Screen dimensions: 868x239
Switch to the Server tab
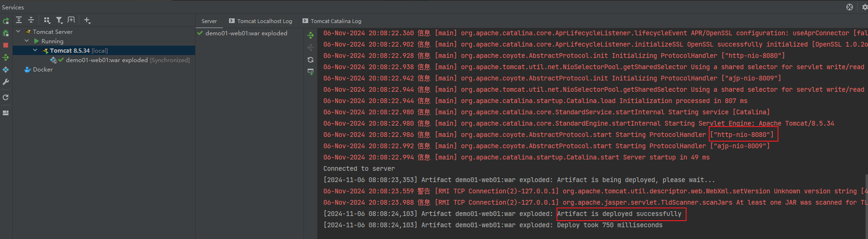click(209, 21)
